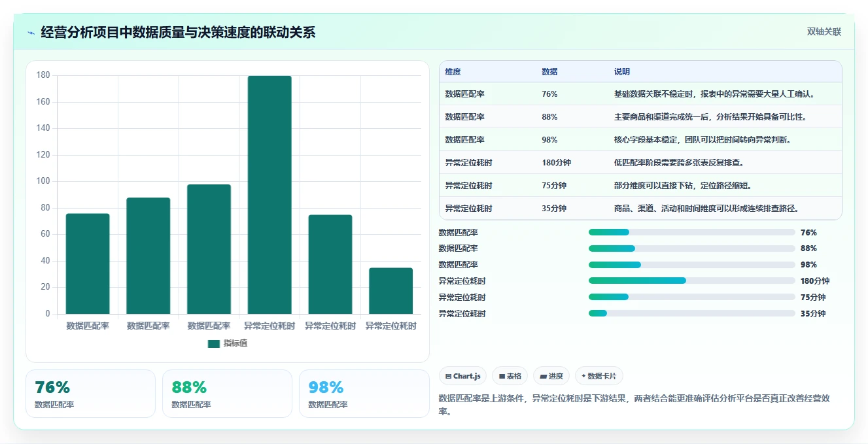The image size is (868, 444).
Task: Click the 180分钟 cell in the table
Action: tap(557, 163)
